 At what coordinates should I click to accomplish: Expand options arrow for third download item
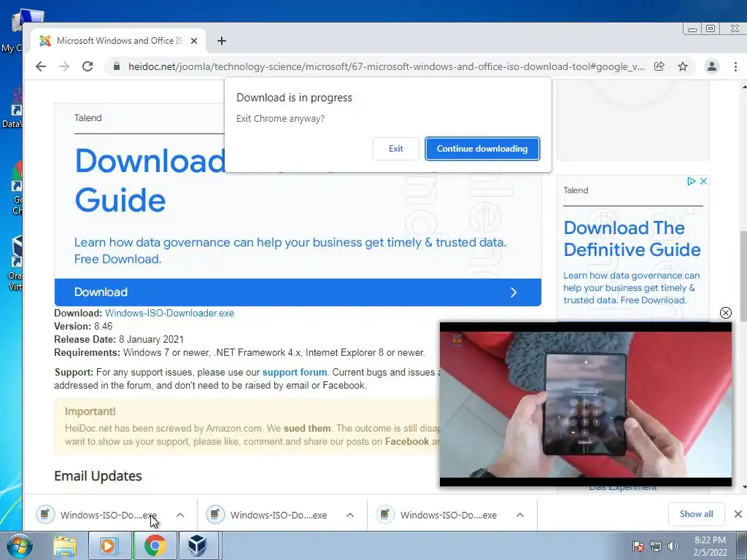pyautogui.click(x=520, y=516)
